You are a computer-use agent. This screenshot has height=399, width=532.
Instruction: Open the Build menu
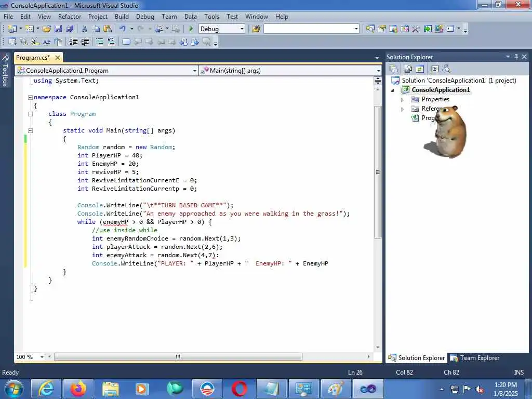(122, 16)
